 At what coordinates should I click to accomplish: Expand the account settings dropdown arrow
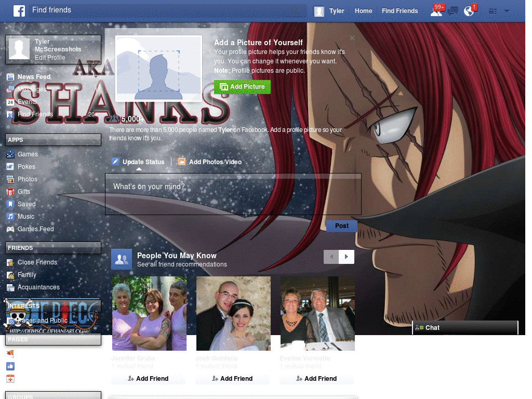pyautogui.click(x=507, y=10)
